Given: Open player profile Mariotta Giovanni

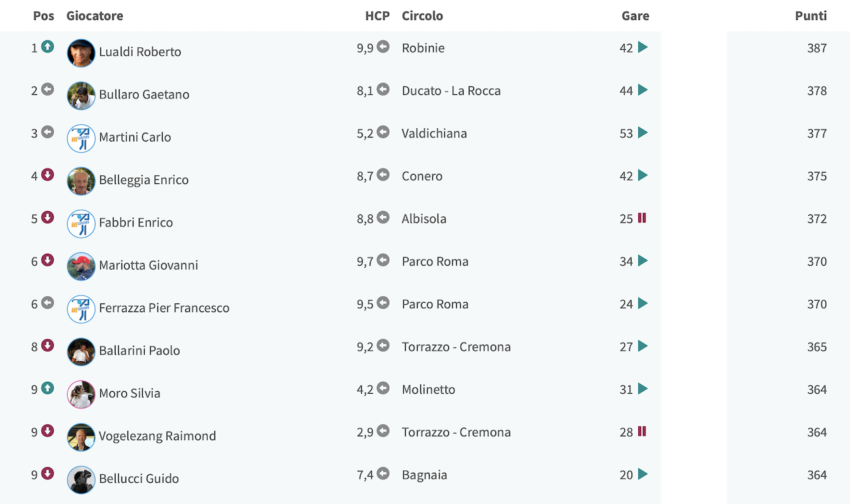Looking at the screenshot, I should pyautogui.click(x=149, y=265).
